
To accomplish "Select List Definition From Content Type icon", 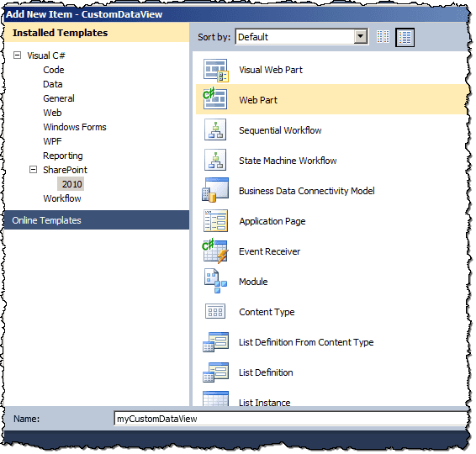I will coord(215,342).
